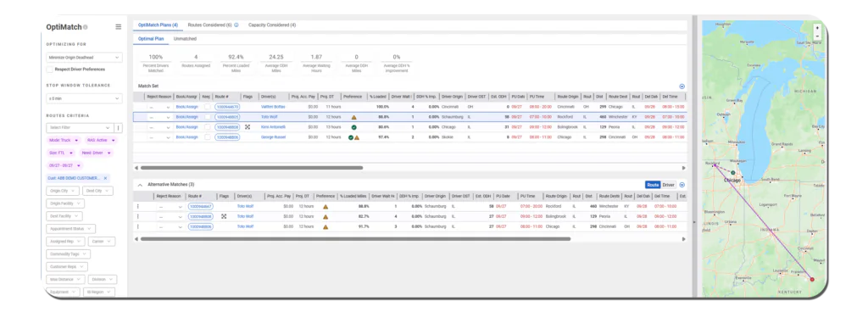Screen dimensions: 868x312
Task: Click warning icon in Toto Wolf Match Set row
Action: 353,117
